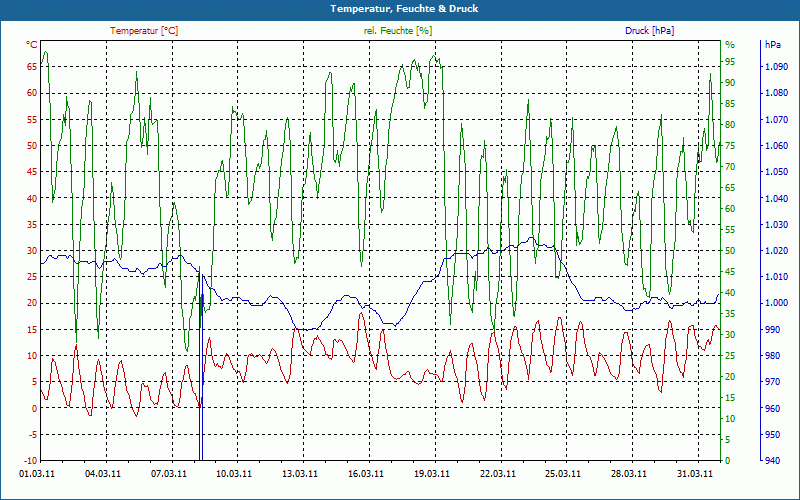Click the temperature axis value '-10'
The height and width of the screenshot is (500, 800).
31,461
